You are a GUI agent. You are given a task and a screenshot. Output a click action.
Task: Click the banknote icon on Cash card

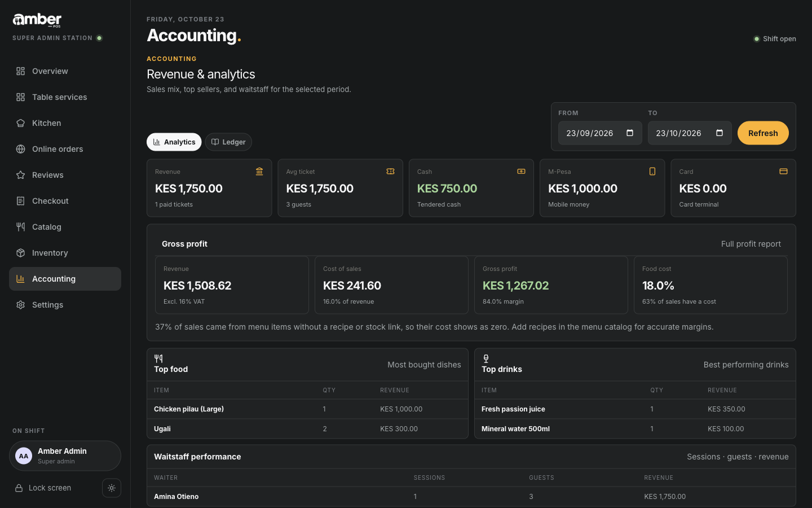tap(521, 172)
